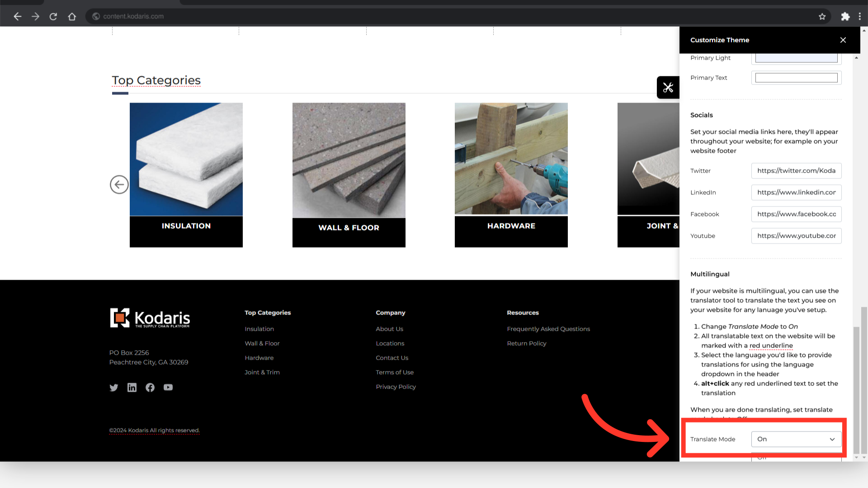
Task: Open the Privacy Policy footer link
Action: (396, 387)
